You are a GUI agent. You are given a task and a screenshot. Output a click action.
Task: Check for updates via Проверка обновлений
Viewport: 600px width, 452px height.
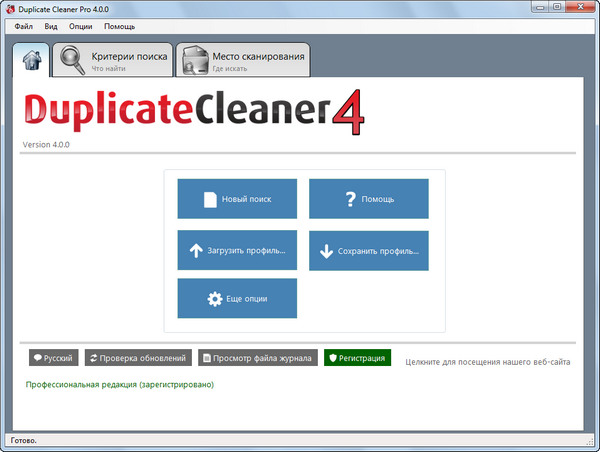[137, 358]
